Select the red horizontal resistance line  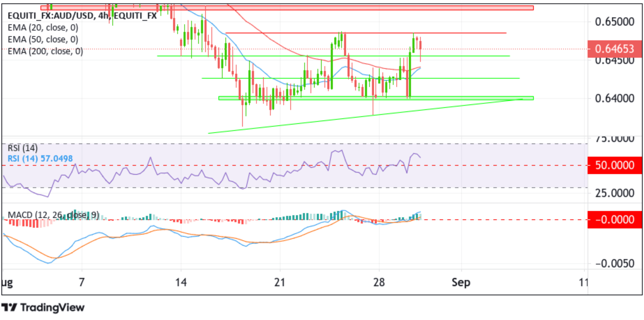tap(366, 33)
